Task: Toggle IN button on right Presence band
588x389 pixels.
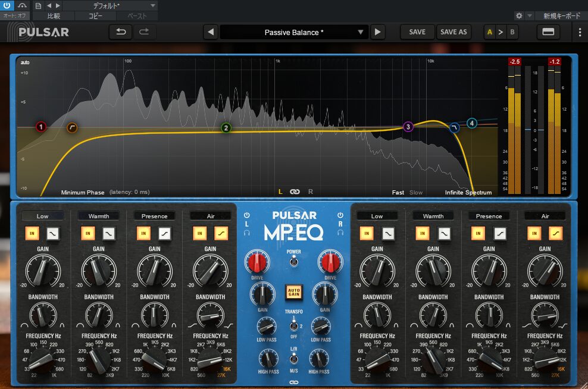Action: pos(477,234)
